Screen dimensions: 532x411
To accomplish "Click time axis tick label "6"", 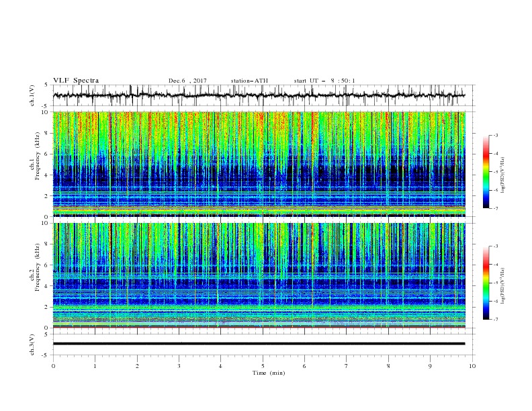I will (x=304, y=366).
